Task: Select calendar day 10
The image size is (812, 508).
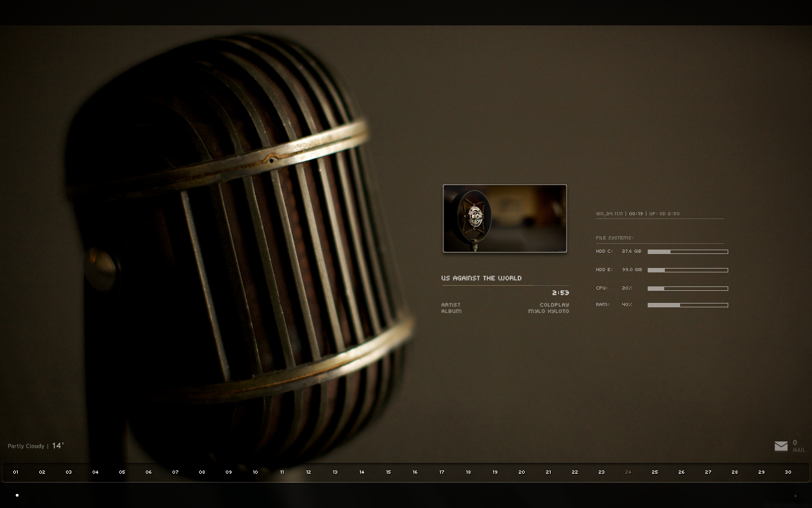Action: (255, 472)
